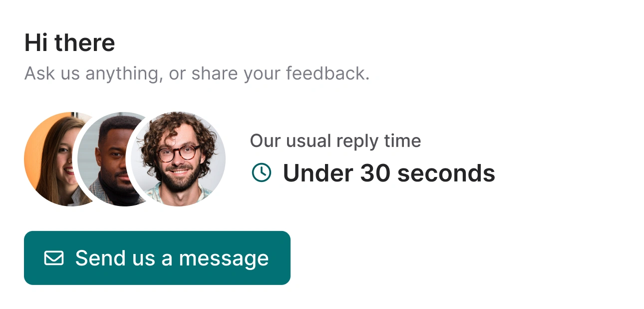The image size is (644, 309).
Task: Click the "Under 30 seconds" reply time text
Action: point(388,173)
